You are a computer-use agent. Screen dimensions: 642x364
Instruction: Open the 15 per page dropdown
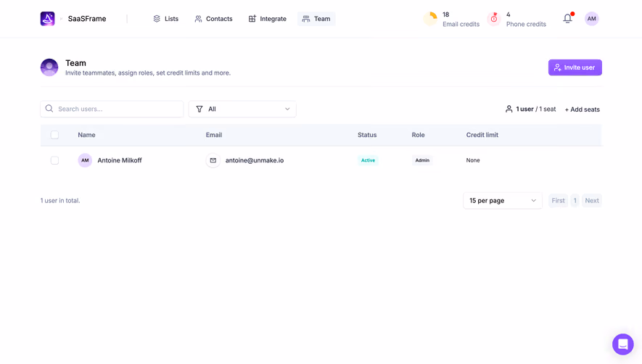(x=503, y=201)
